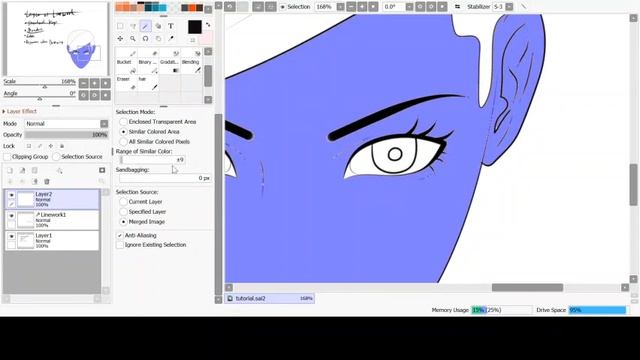
Task: Select the shape tool icon
Action: coord(158,26)
